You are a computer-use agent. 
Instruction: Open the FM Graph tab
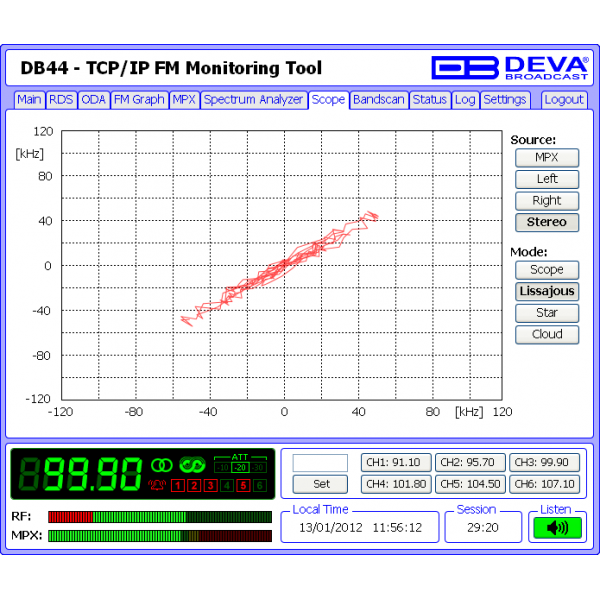(139, 100)
